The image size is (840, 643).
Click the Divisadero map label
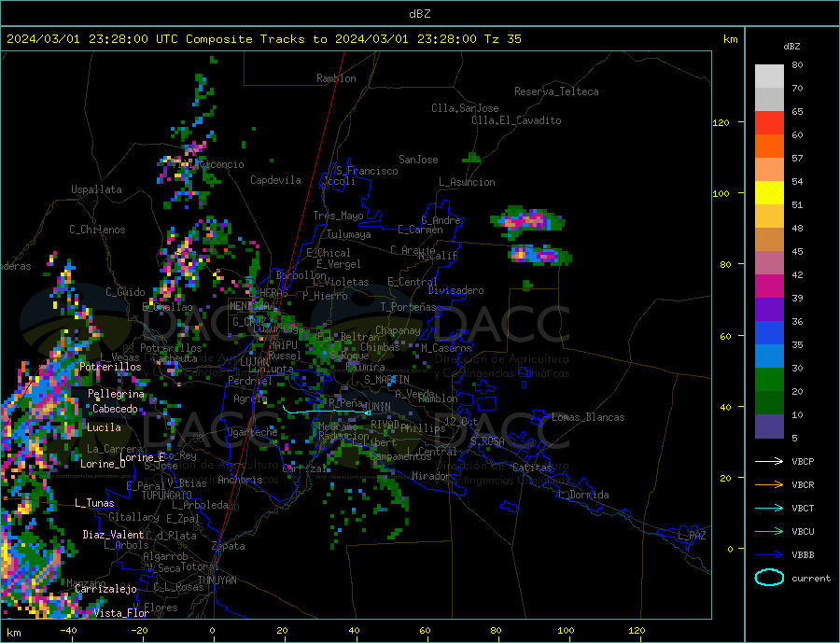(455, 290)
